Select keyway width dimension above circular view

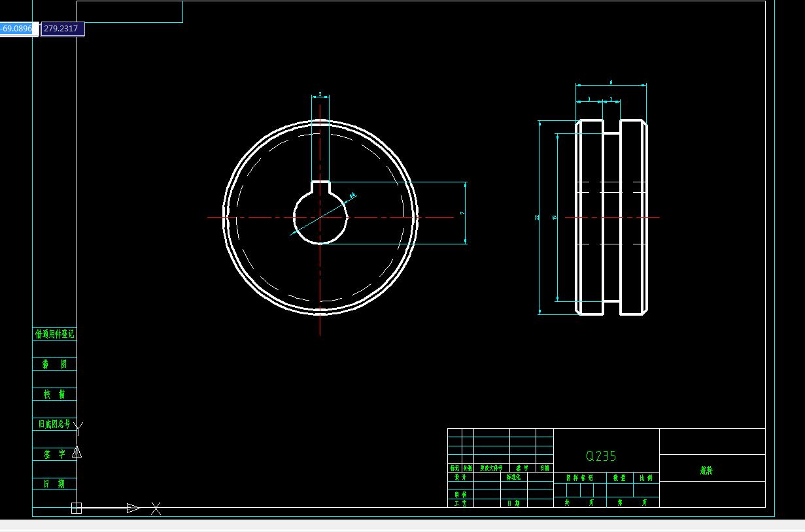(320, 94)
